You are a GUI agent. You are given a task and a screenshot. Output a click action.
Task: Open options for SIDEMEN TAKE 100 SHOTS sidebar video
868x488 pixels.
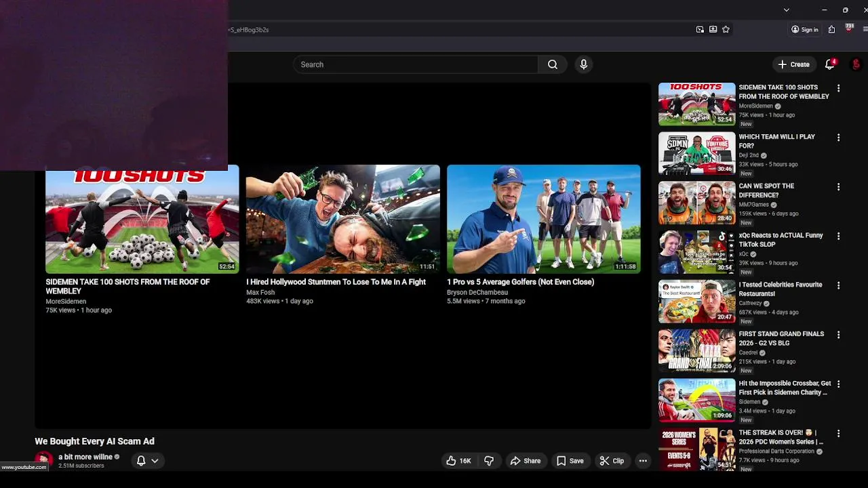tap(838, 88)
